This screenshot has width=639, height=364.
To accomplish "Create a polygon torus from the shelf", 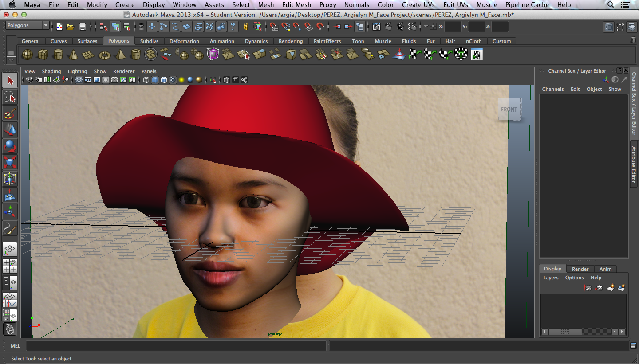I will pyautogui.click(x=104, y=55).
